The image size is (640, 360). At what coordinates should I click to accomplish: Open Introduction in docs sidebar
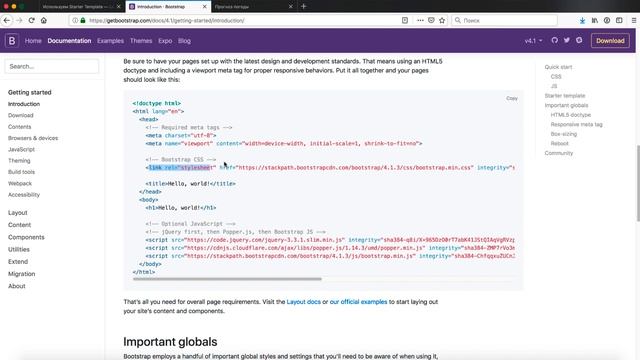click(x=24, y=104)
